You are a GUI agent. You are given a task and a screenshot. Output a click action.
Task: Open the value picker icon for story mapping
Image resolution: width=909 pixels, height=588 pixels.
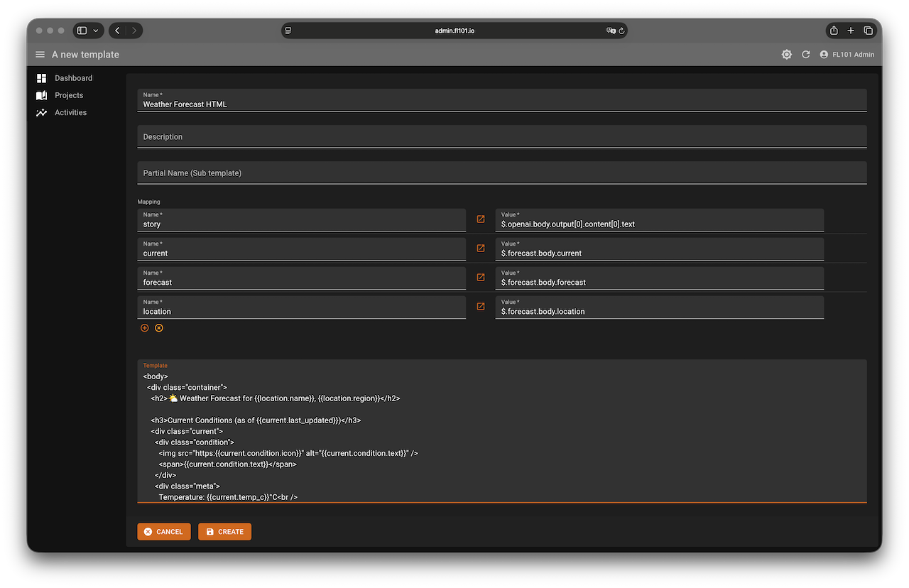pyautogui.click(x=481, y=219)
